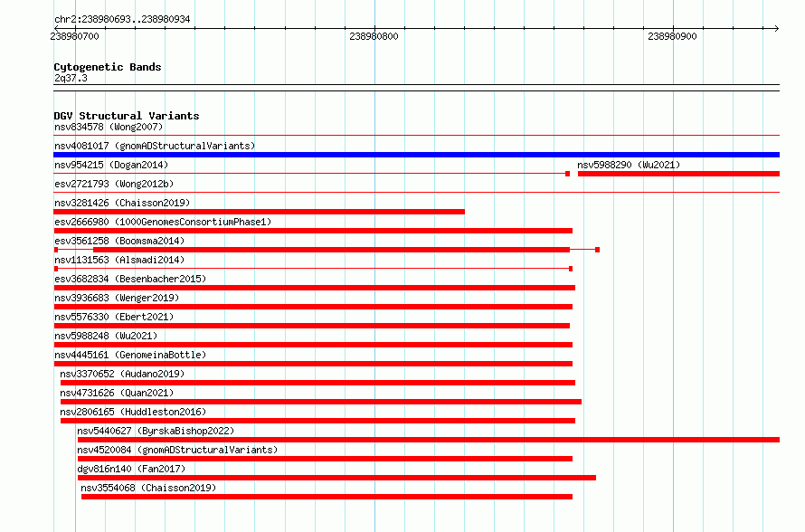The height and width of the screenshot is (532, 805).
Task: Click the ruler's right arrowhead
Action: 777,28
